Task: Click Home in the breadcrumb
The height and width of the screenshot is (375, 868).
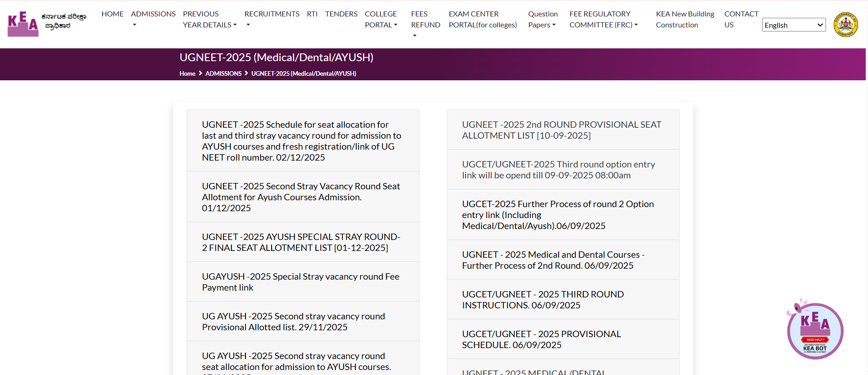Action: pos(187,73)
